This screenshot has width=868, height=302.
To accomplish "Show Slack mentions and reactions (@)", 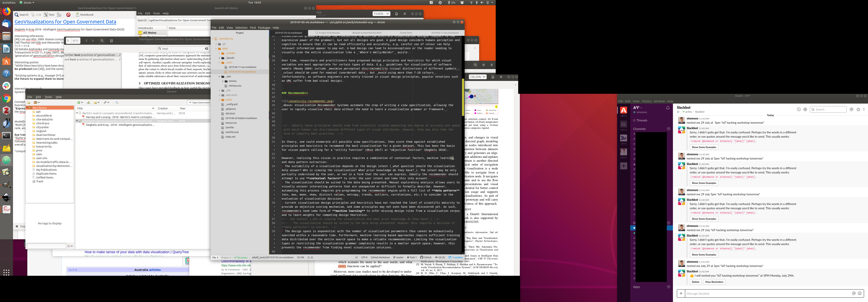I will click(852, 109).
